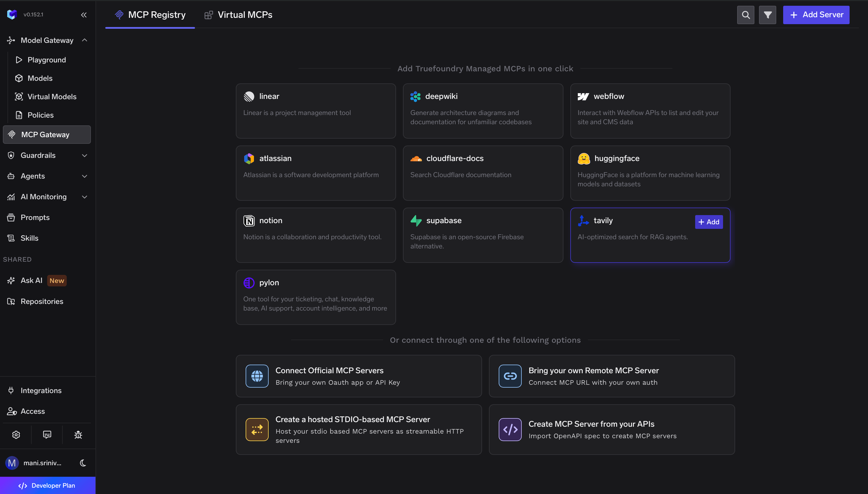Click arrows icon for STDIO-based MCP Server
This screenshot has height=494, width=868.
pos(257,430)
